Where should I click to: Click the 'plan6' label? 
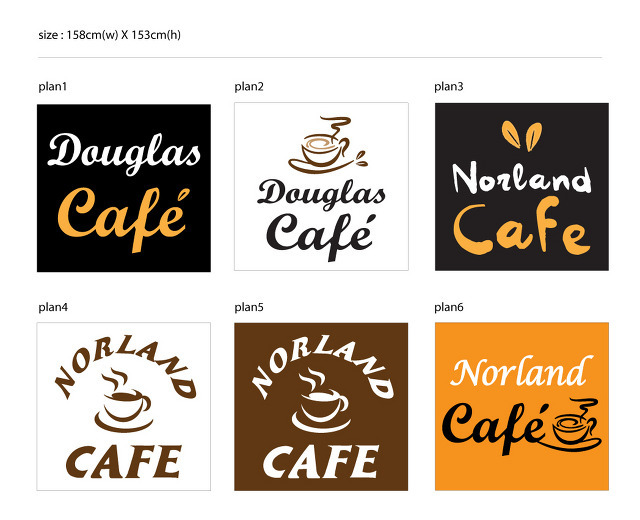coord(449,307)
